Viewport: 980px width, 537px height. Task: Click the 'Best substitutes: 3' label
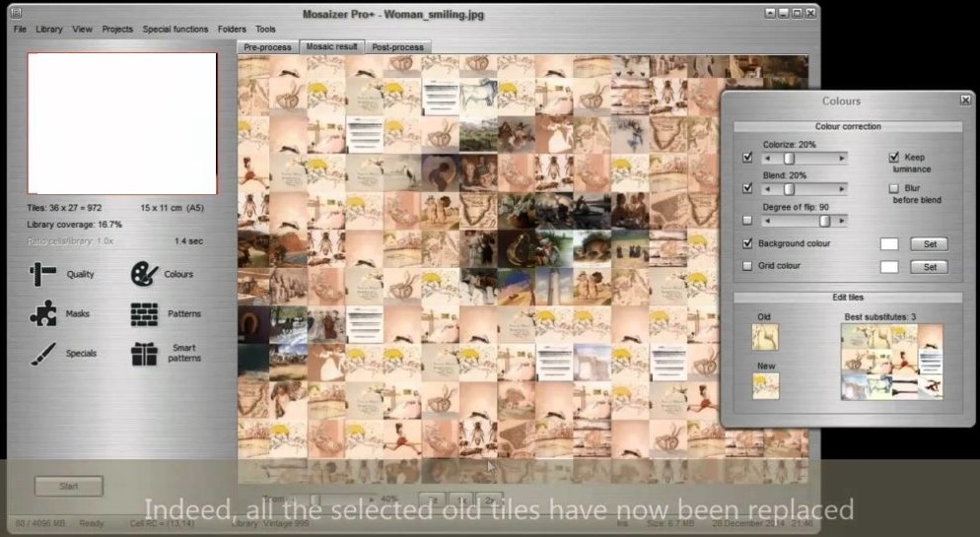pyautogui.click(x=879, y=317)
